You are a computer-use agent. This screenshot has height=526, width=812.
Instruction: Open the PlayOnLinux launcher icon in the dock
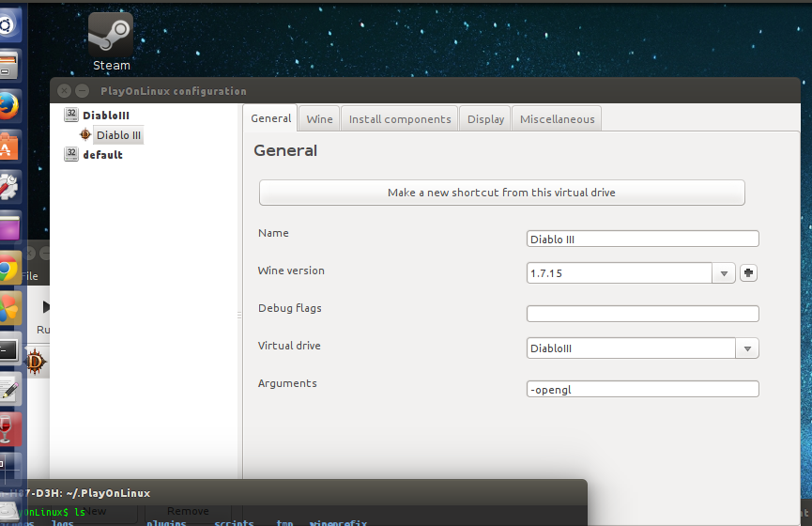pos(8,309)
